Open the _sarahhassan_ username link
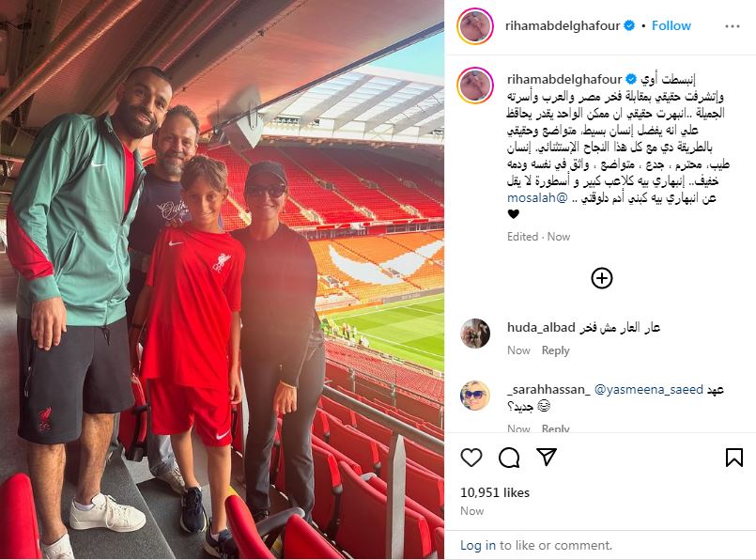The width and height of the screenshot is (756, 560). [x=548, y=389]
